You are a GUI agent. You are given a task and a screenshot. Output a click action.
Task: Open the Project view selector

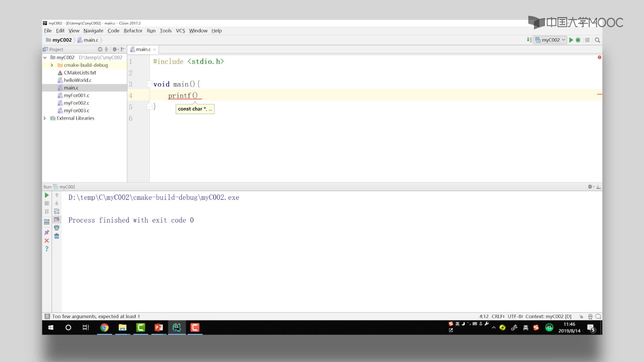[x=53, y=49]
